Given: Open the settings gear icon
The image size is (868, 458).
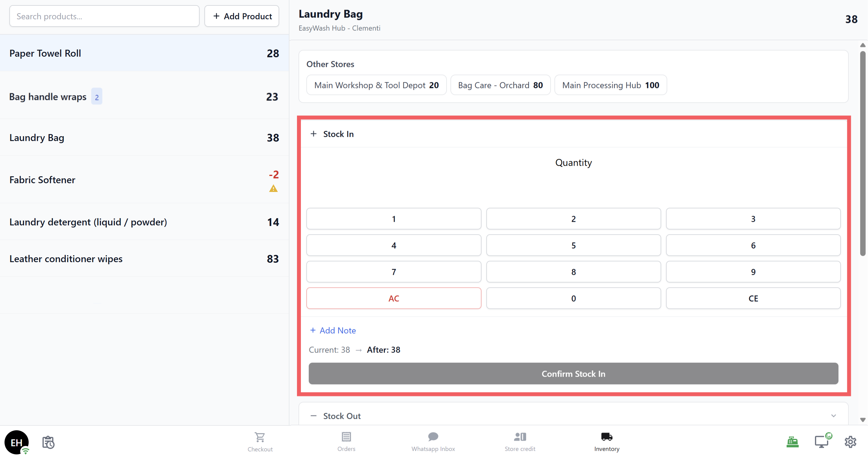Looking at the screenshot, I should pos(850,441).
